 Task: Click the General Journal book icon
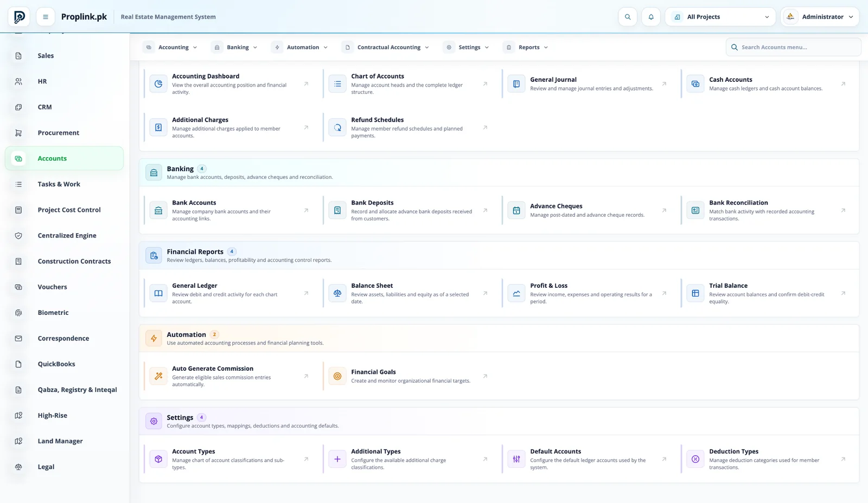516,84
